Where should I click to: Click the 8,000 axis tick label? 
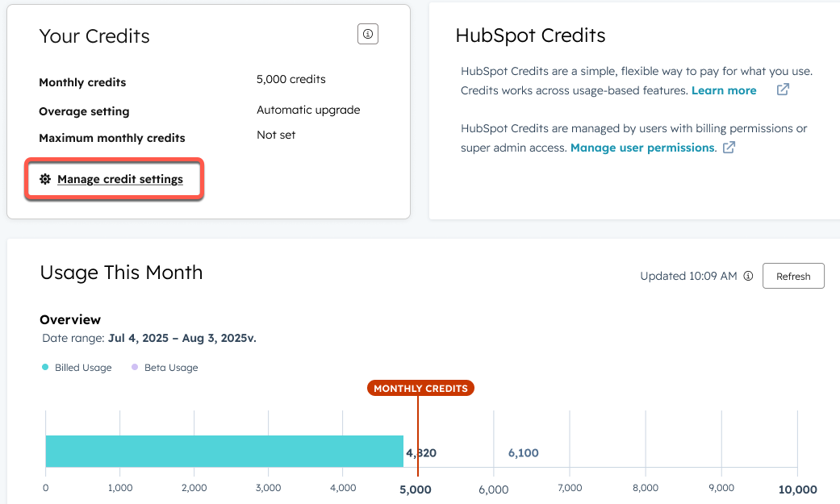coord(645,488)
